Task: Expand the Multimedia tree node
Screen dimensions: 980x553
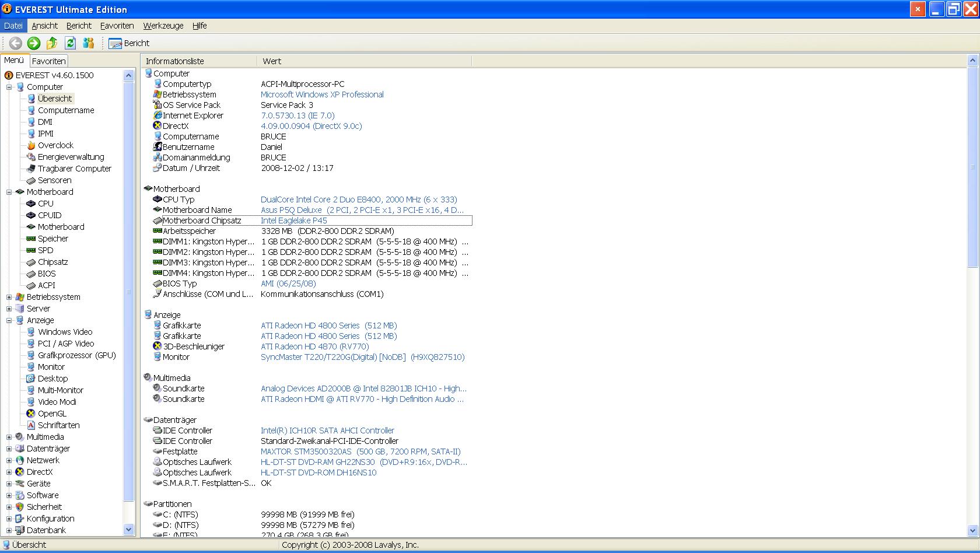Action: click(9, 437)
